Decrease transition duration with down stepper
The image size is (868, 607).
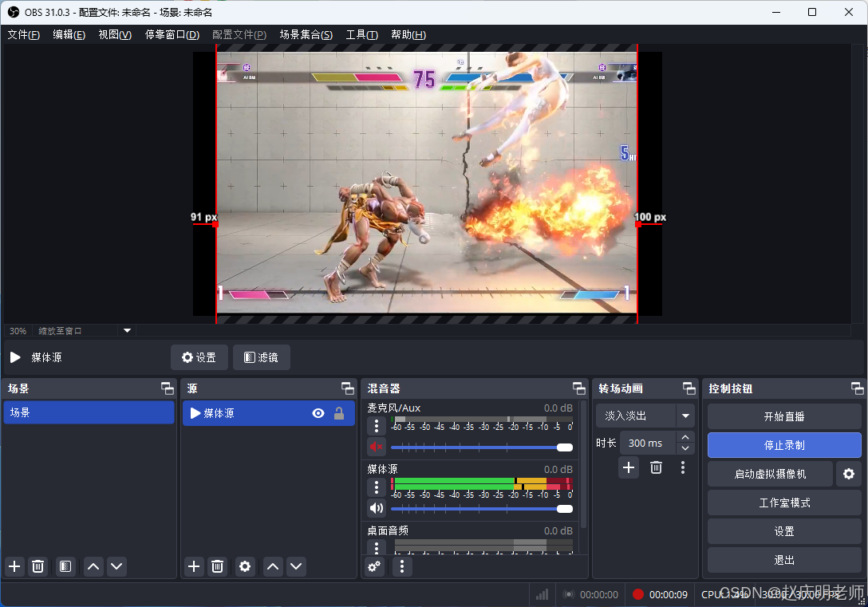(x=685, y=449)
